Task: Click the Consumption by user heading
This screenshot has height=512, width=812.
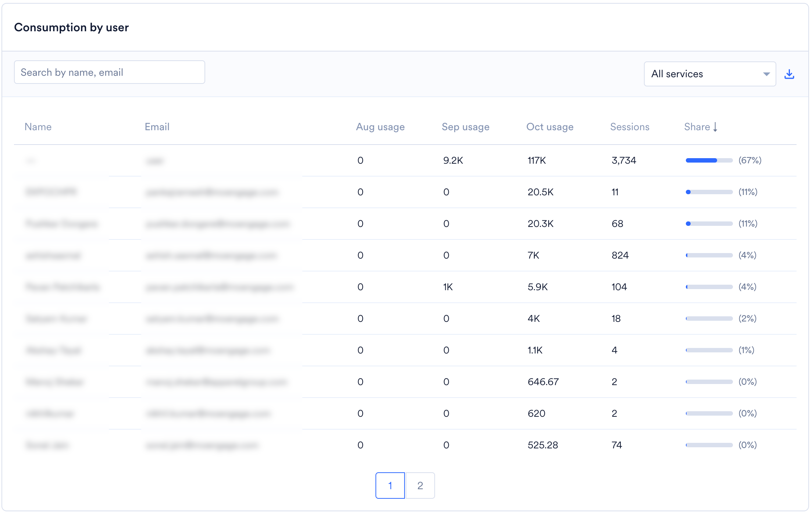Action: tap(71, 28)
